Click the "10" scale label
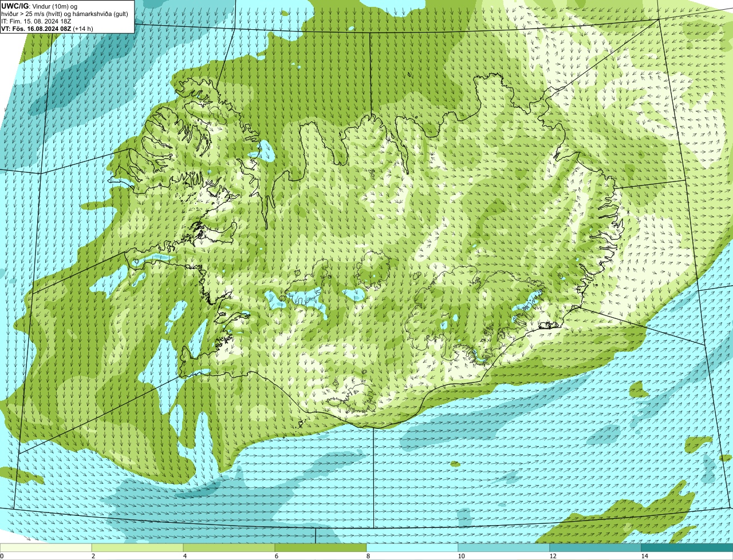 coord(461,556)
